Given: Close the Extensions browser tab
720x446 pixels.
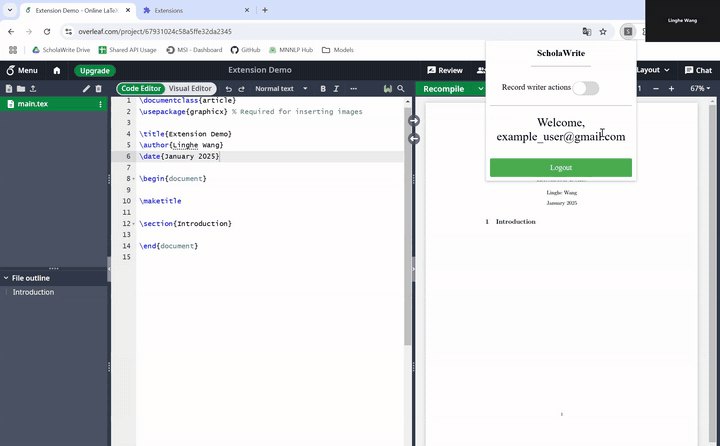Looking at the screenshot, I should tap(247, 10).
